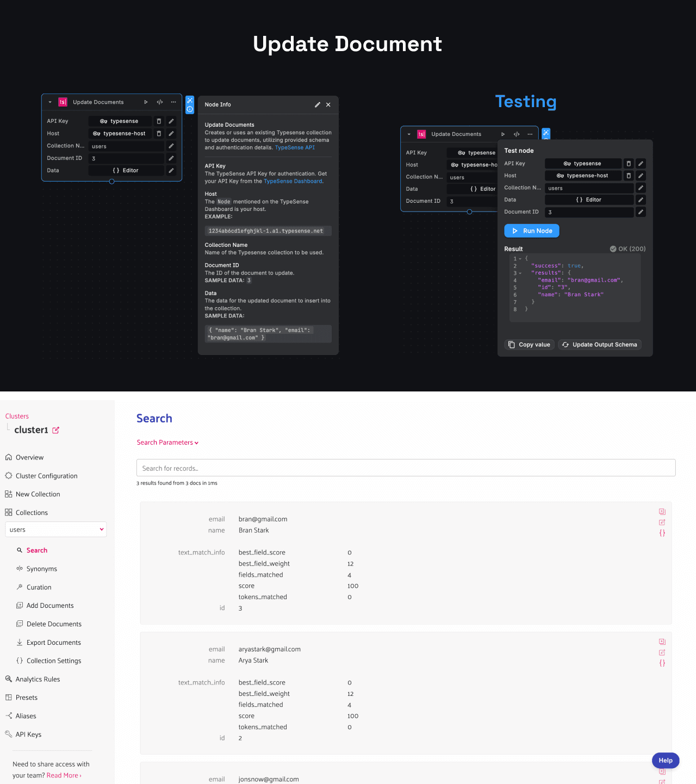Screen dimensions: 696x784
Task: Open more options on left Update Documents node
Action: pos(173,102)
